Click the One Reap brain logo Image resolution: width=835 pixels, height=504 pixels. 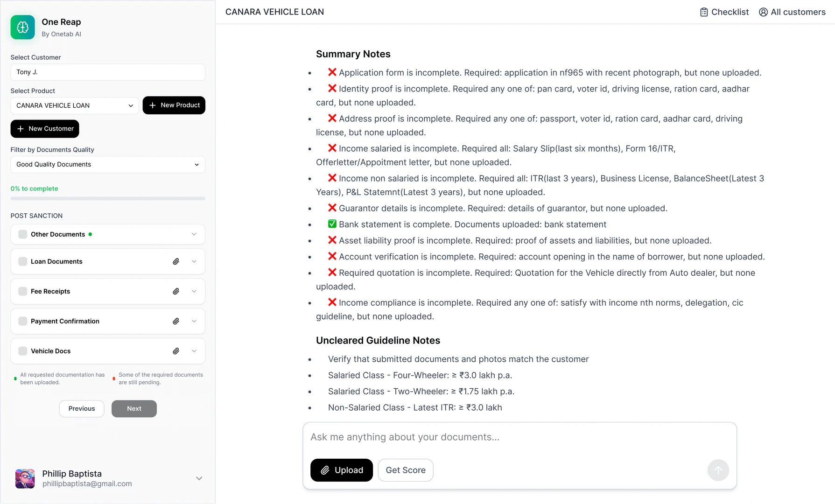[22, 27]
